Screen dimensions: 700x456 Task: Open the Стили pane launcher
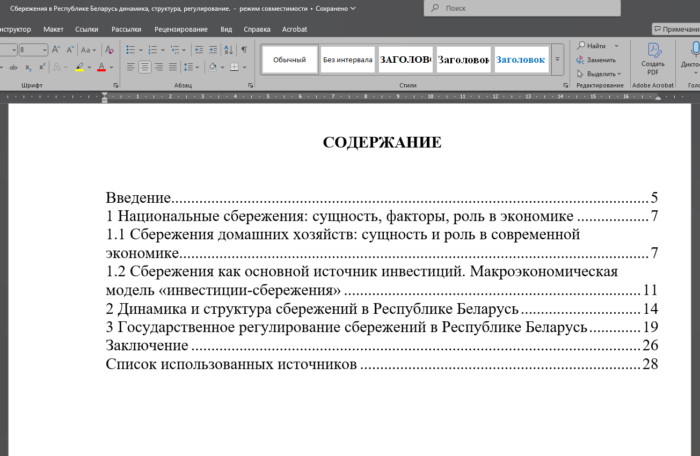(x=566, y=85)
